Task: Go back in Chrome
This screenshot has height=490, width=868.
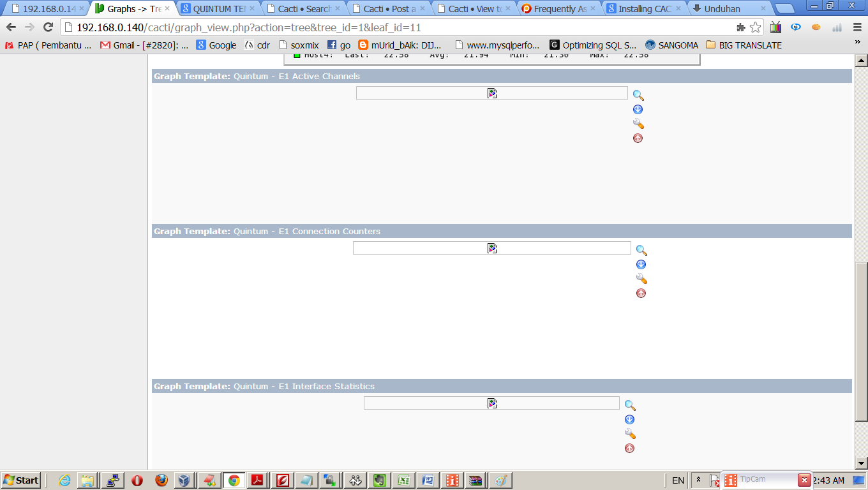Action: (11, 27)
